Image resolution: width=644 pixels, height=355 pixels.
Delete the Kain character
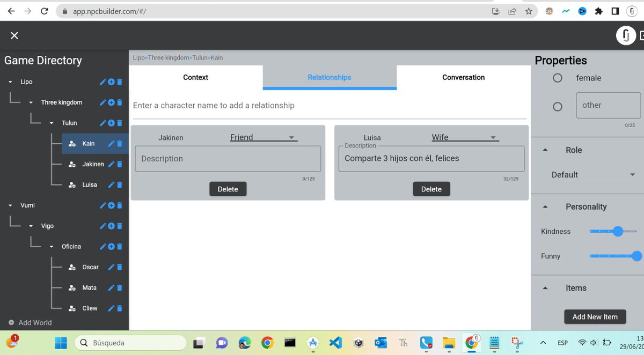pos(119,144)
